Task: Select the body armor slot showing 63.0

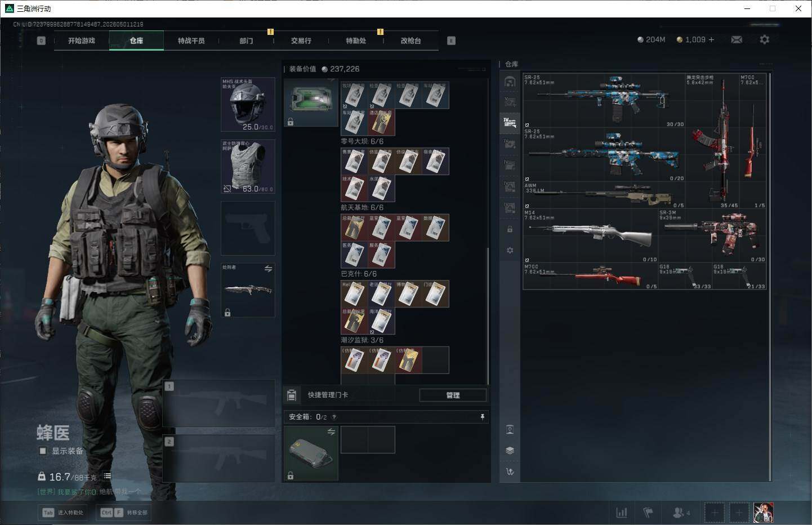Action: click(x=248, y=167)
